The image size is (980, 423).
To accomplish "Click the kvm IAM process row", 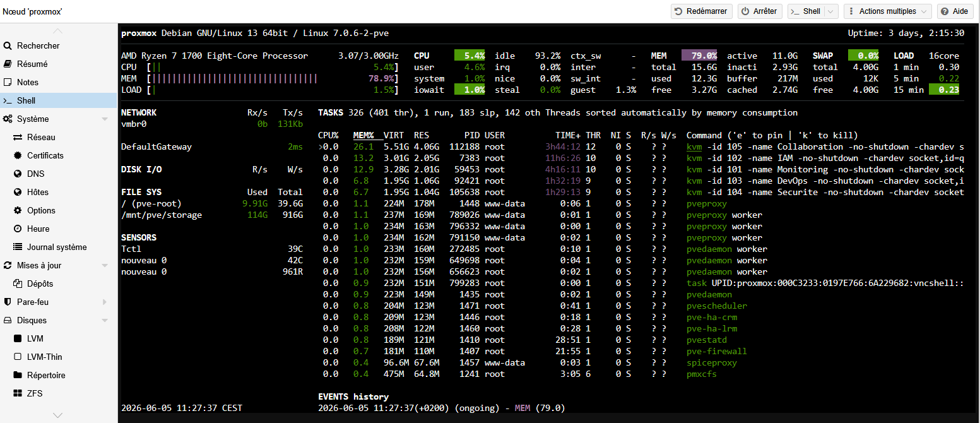I will point(641,158).
